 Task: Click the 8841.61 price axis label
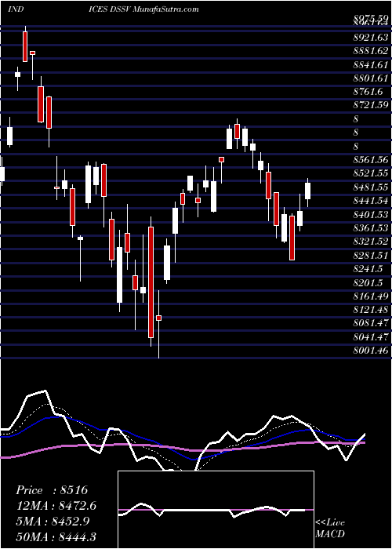[372, 65]
